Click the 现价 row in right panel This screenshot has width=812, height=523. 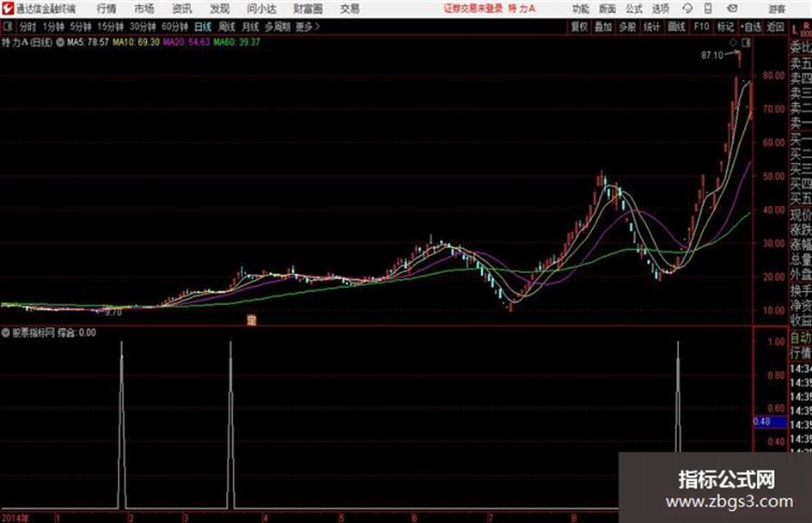tap(801, 215)
